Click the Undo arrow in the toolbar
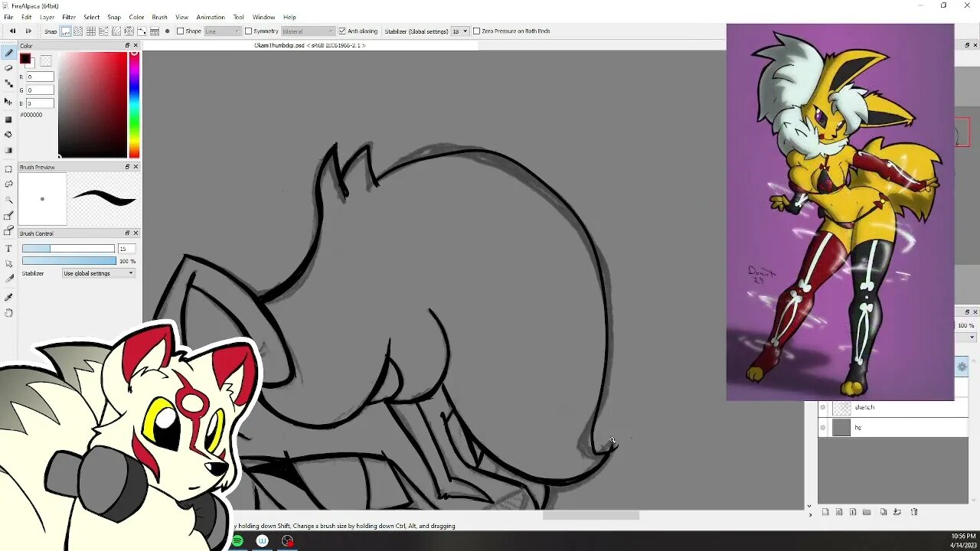Image resolution: width=980 pixels, height=551 pixels. (12, 31)
